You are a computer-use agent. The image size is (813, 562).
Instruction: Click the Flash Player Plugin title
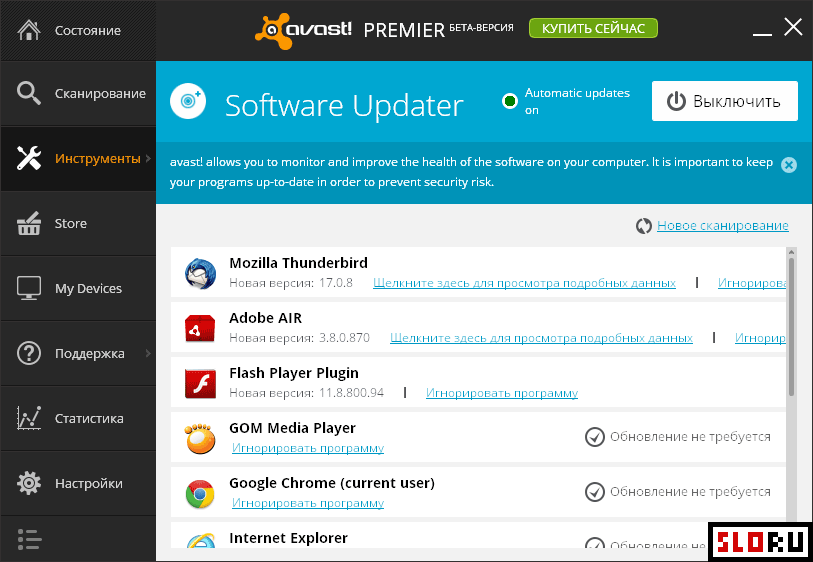pyautogui.click(x=294, y=373)
